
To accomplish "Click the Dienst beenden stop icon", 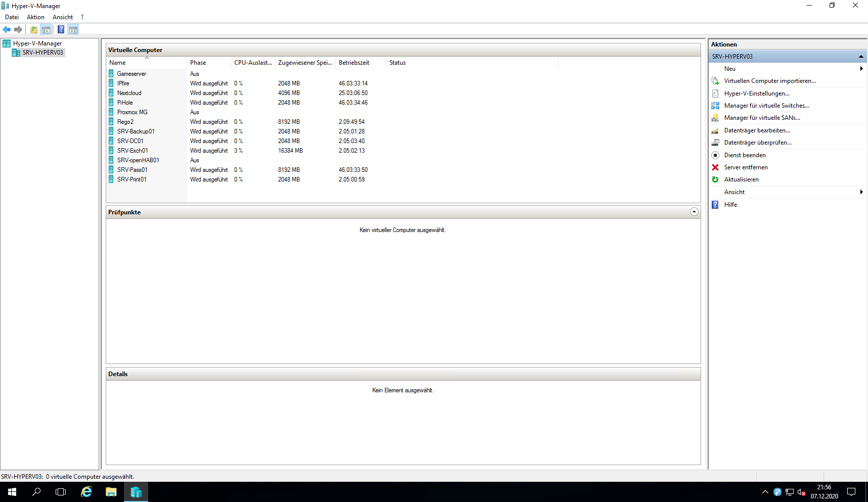I will [715, 155].
